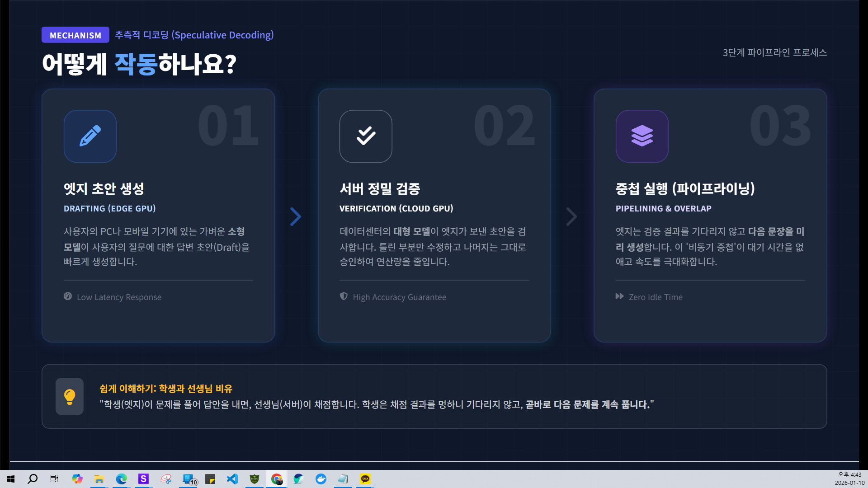
Task: Click the pencil icon in card 01
Action: (x=90, y=136)
